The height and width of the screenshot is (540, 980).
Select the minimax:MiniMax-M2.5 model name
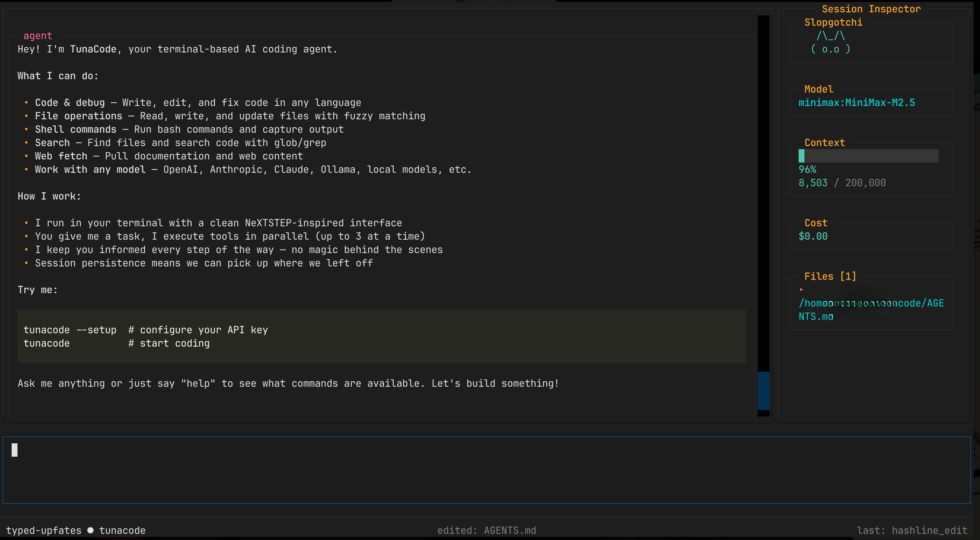856,103
